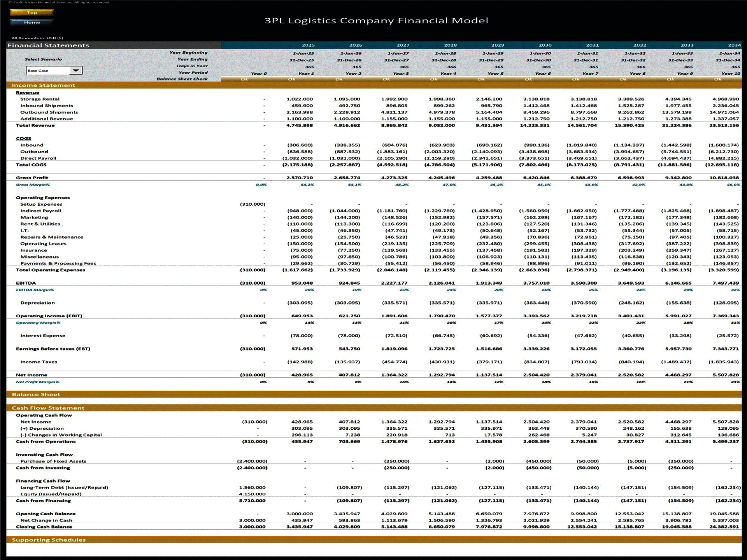Click the Supporting Schedules section icon
747x560 pixels.
click(50, 541)
